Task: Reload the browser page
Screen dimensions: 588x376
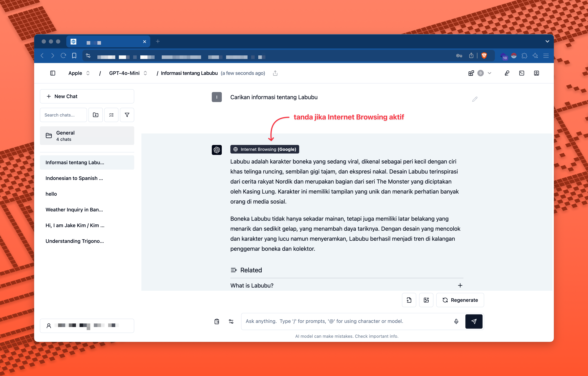Action: 63,56
